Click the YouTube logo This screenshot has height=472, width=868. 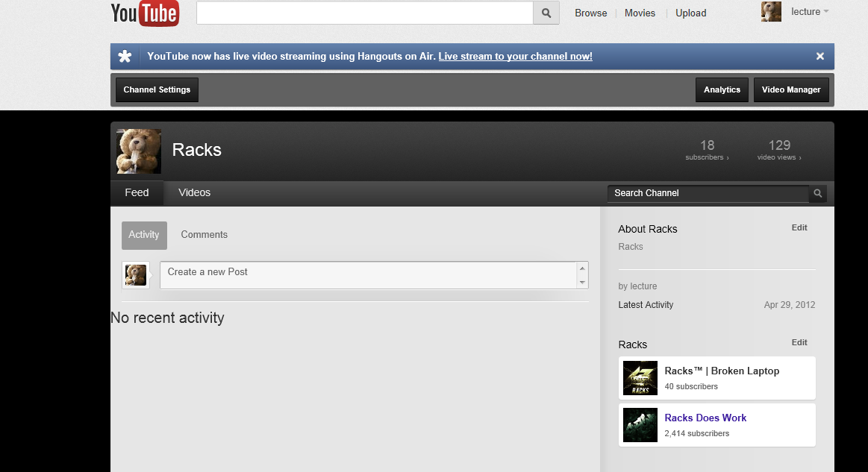pyautogui.click(x=145, y=13)
